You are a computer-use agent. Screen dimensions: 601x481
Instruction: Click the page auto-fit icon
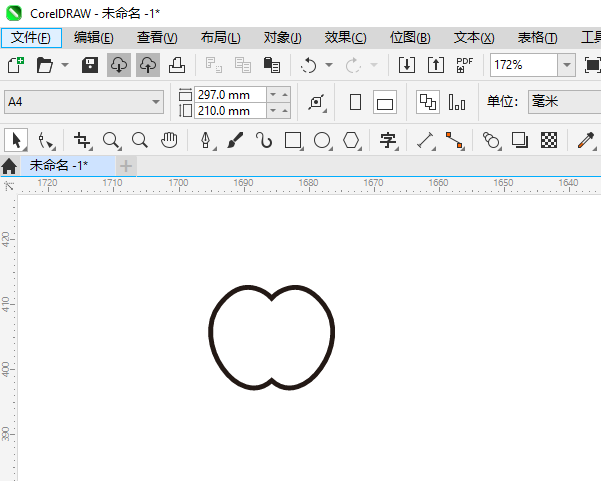point(317,102)
